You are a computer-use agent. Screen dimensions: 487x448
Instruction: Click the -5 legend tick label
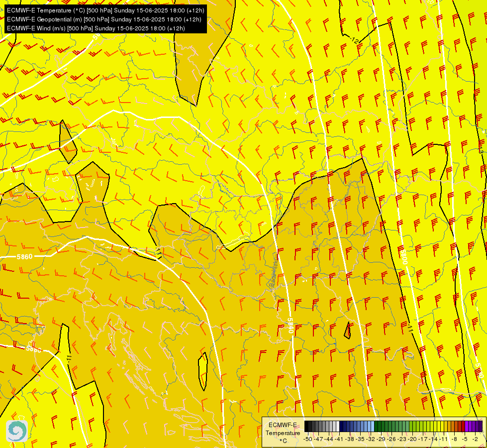465,439
